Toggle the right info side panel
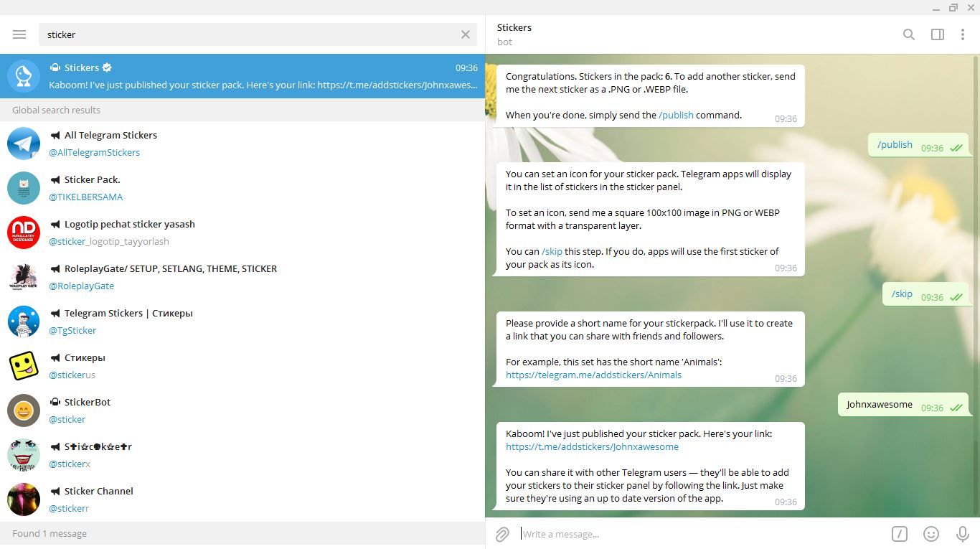The height and width of the screenshot is (549, 980). click(x=938, y=34)
